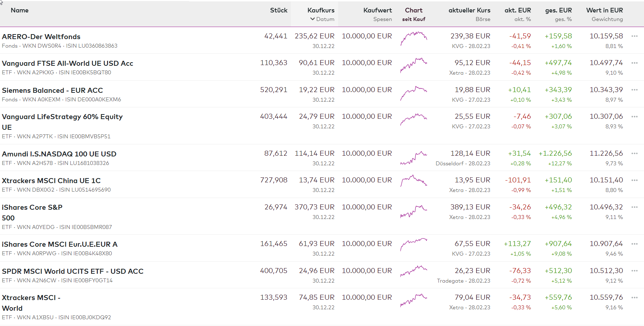Sort the table by Kaufwert column
Image resolution: width=644 pixels, height=326 pixels.
[377, 10]
